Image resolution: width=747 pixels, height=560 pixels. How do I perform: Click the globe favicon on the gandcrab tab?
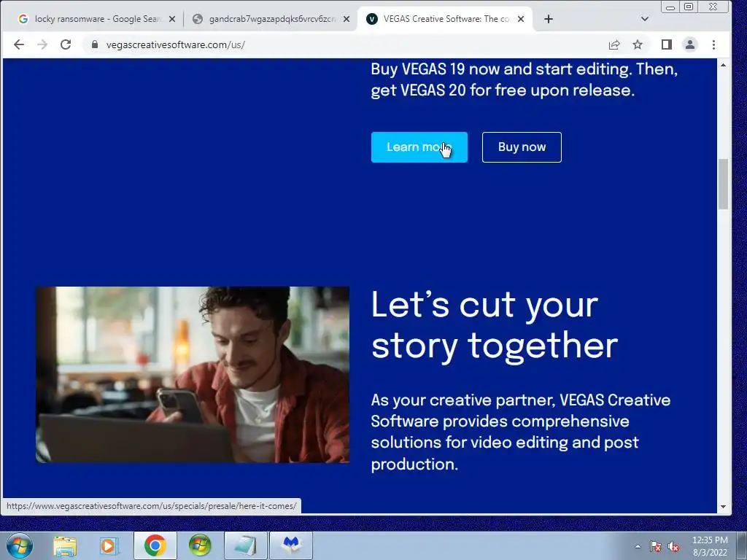tap(198, 19)
